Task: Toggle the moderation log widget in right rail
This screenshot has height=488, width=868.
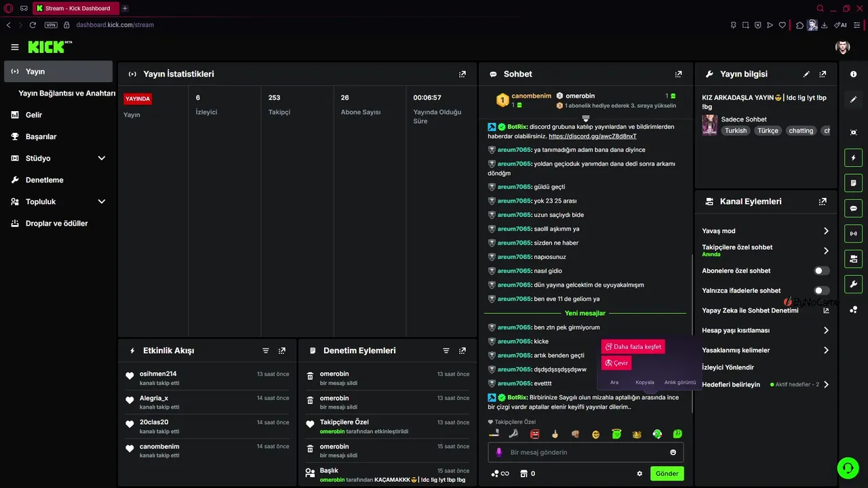Action: (x=853, y=183)
